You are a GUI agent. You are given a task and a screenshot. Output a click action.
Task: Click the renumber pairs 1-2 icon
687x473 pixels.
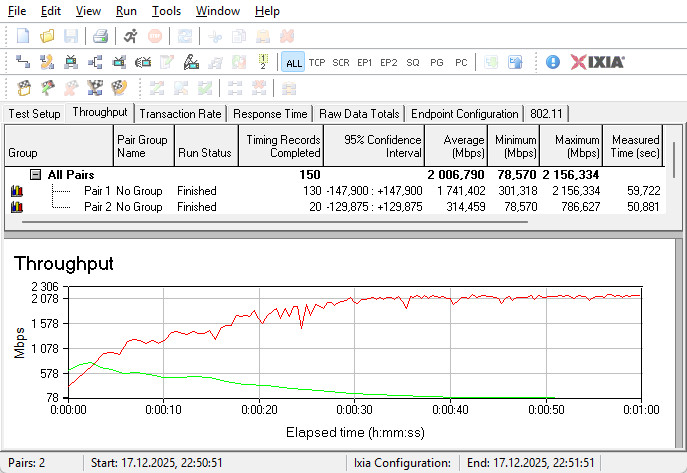point(262,62)
